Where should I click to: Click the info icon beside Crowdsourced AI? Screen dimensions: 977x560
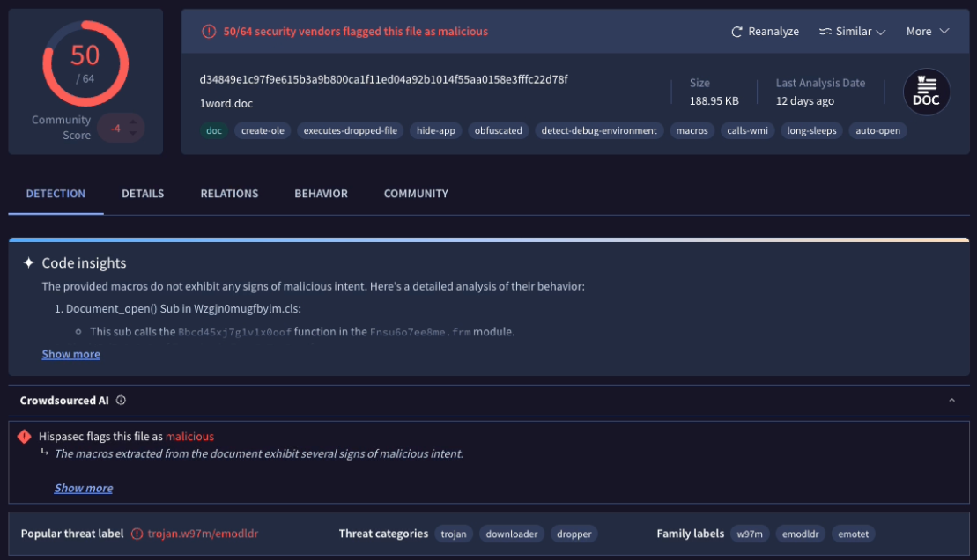(x=121, y=401)
